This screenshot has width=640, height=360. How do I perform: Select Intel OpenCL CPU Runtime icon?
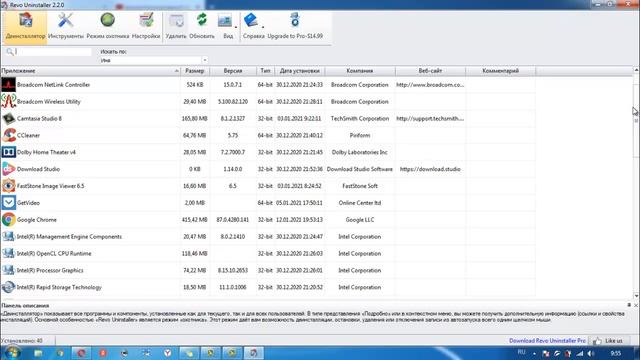(8, 253)
